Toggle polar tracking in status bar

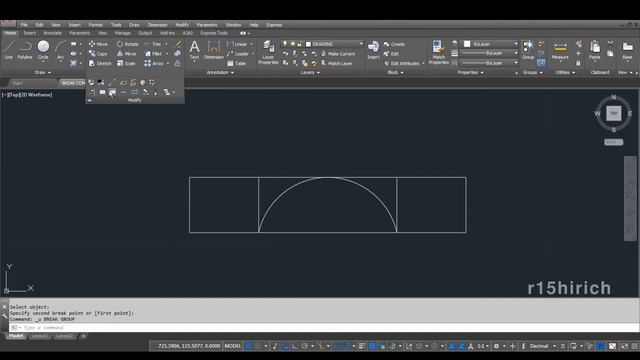pyautogui.click(x=304, y=346)
